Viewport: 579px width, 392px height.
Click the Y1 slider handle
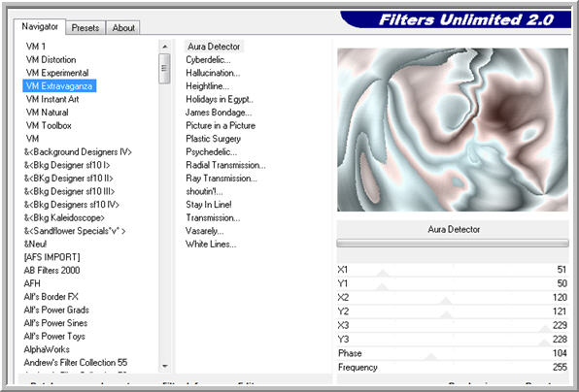click(x=382, y=287)
